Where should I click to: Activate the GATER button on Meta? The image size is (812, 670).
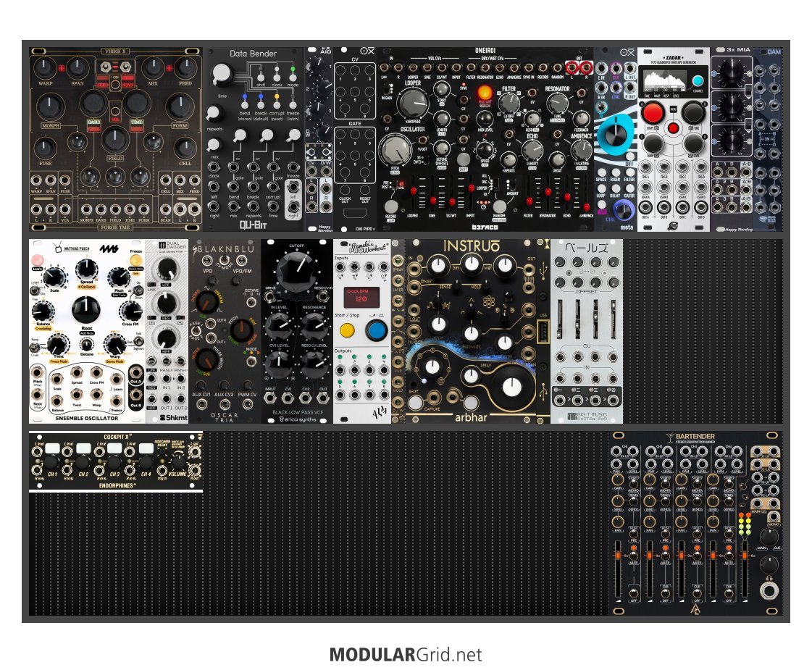pos(629,188)
